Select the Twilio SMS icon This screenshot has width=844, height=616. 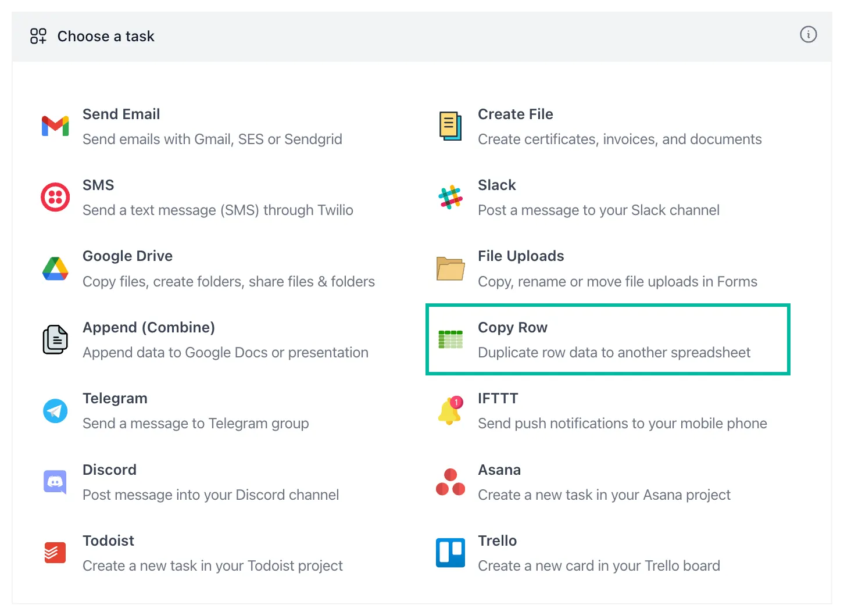coord(55,198)
